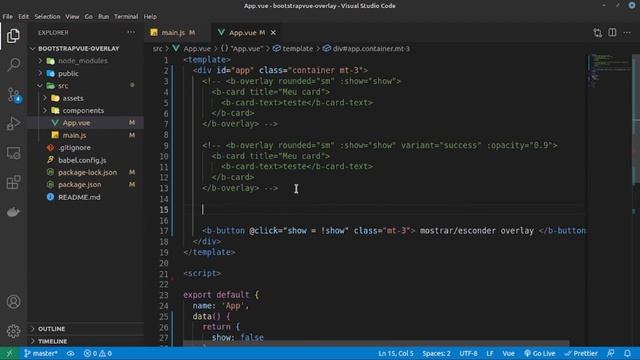Open the File menu
Image resolution: width=640 pixels, height=360 pixels.
click(x=7, y=17)
